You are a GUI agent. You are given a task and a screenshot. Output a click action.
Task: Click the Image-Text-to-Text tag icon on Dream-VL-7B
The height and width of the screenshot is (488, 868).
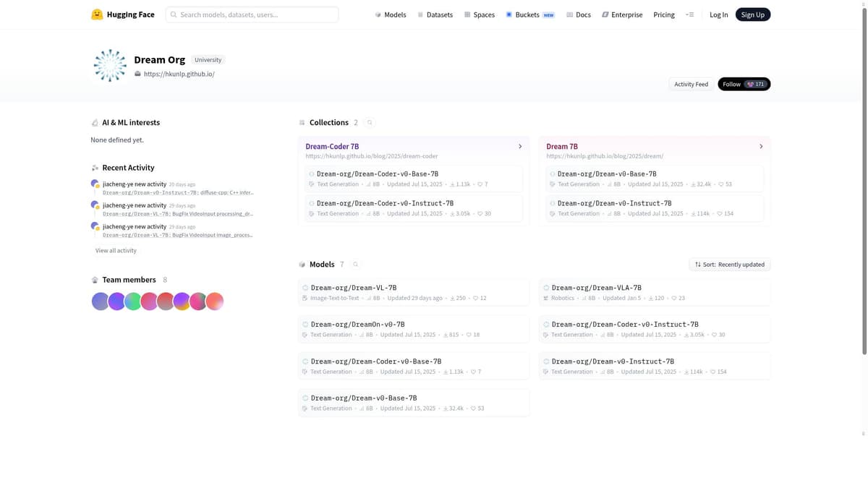[x=305, y=298]
